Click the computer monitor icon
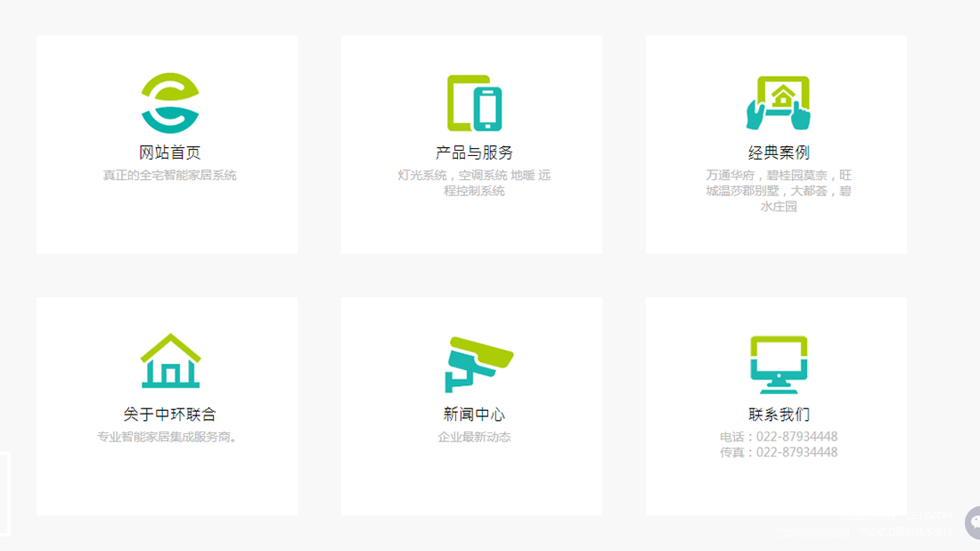 pos(779,365)
